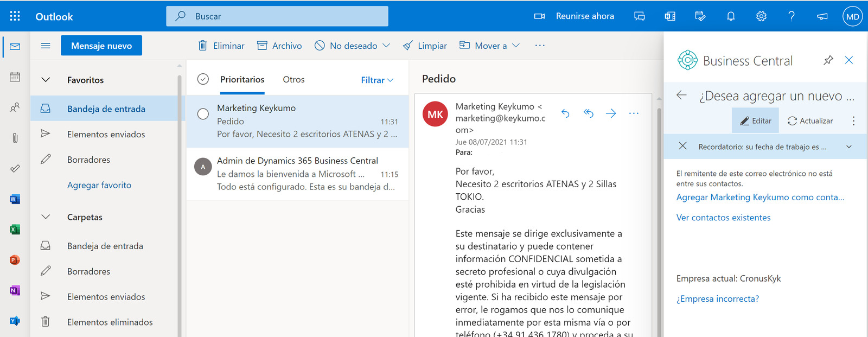Close the Business Central pane

click(849, 60)
